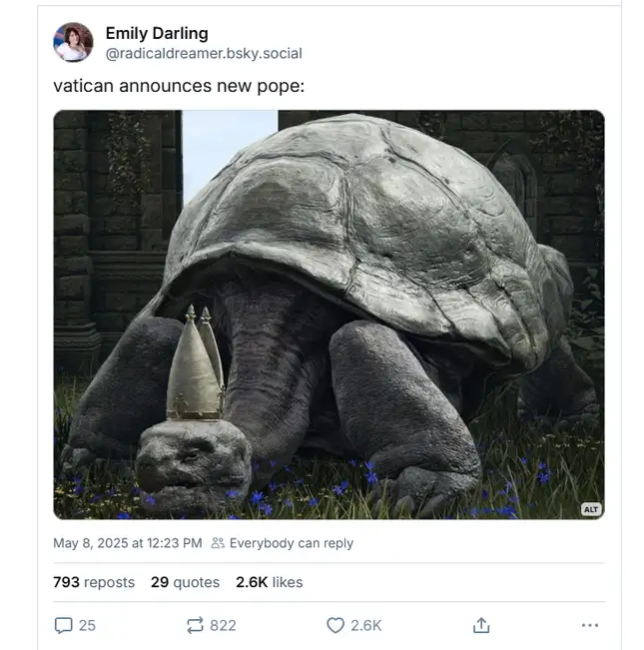Screen dimensions: 644x650
Task: Click the people icon beside reply settings
Action: 218,544
